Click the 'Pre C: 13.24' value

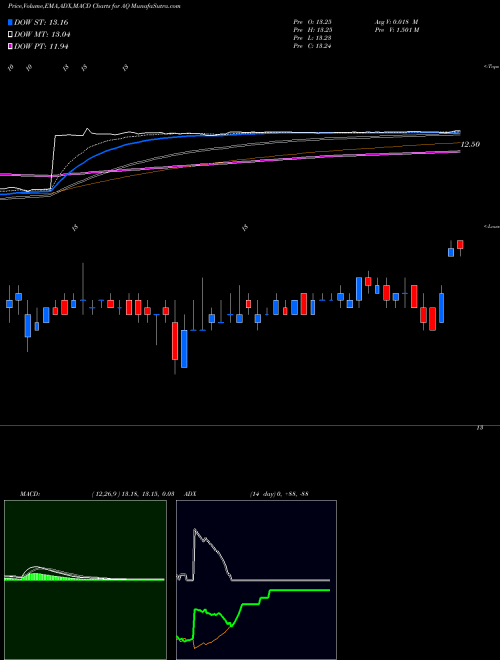coord(312,46)
